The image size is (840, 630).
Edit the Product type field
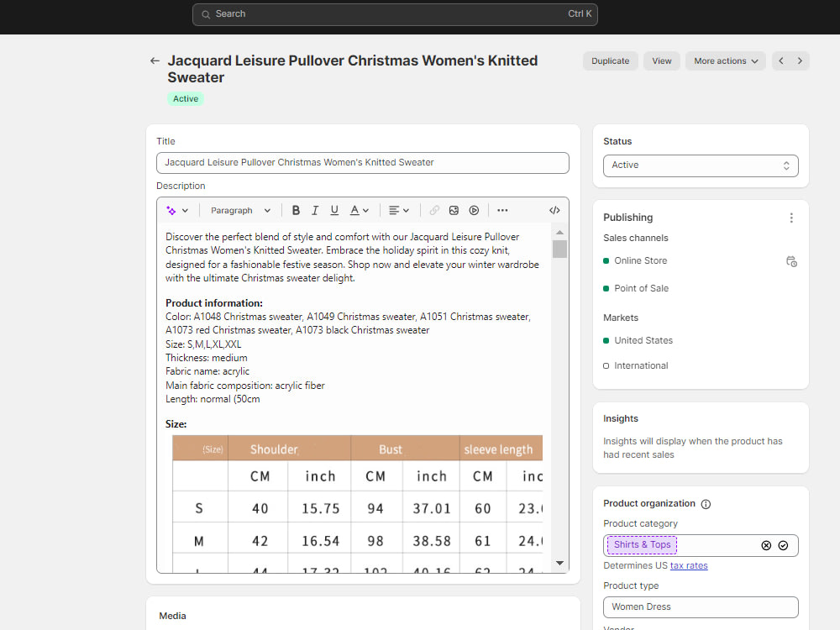pos(701,607)
